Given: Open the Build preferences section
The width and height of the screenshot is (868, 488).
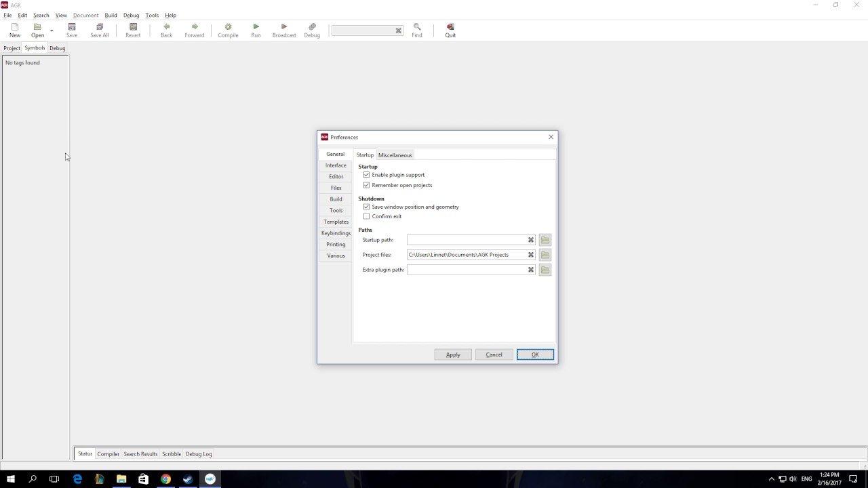Looking at the screenshot, I should click(x=336, y=199).
